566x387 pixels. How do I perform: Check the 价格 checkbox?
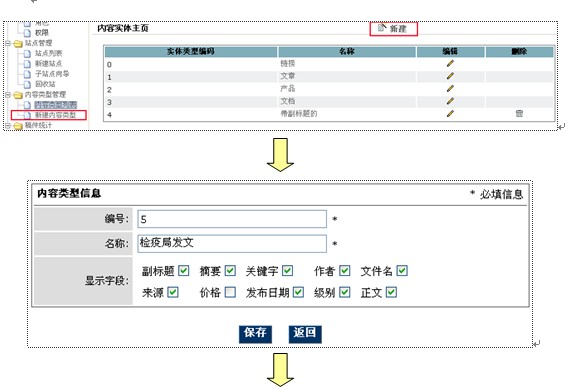pyautogui.click(x=230, y=292)
